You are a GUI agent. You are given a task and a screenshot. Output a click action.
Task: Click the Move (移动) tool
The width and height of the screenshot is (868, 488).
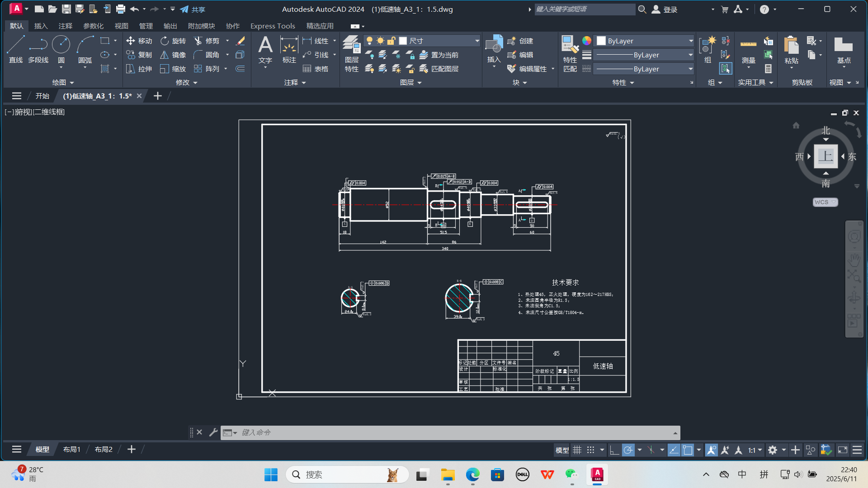click(139, 41)
